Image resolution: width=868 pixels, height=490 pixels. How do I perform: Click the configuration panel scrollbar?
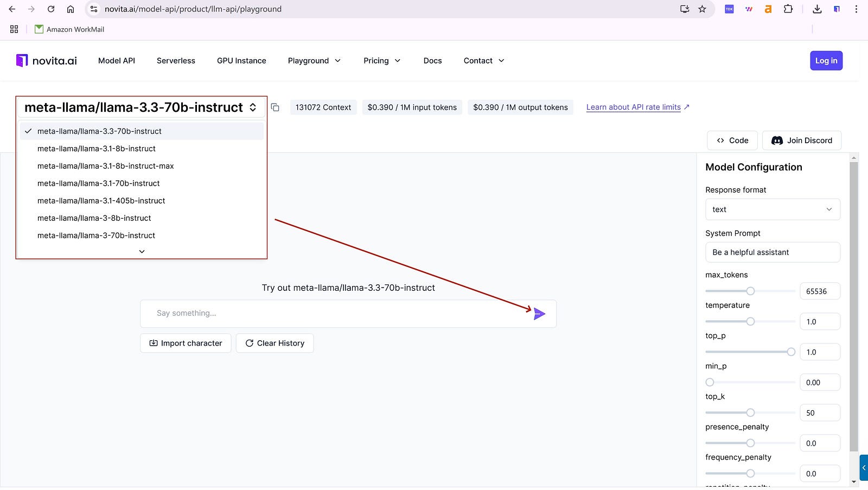pos(854,307)
